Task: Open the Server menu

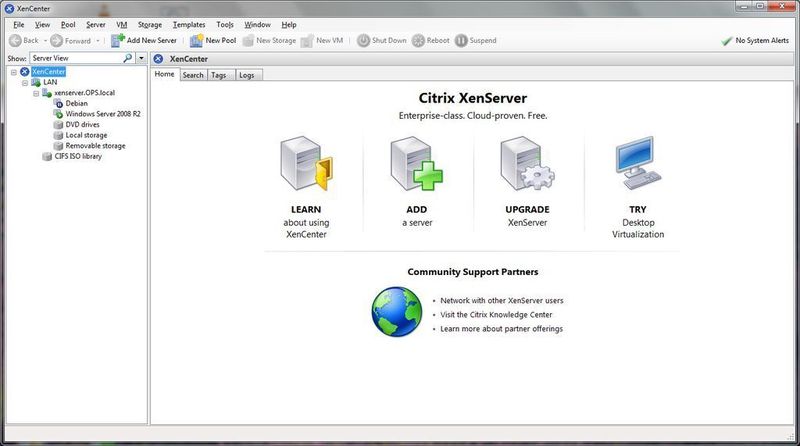Action: 95,24
